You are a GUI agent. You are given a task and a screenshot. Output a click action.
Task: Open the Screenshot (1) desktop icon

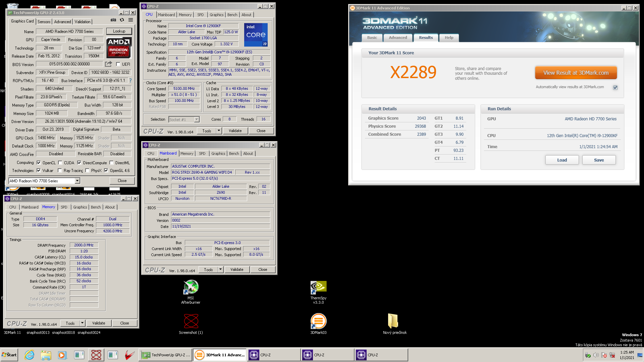tap(191, 324)
